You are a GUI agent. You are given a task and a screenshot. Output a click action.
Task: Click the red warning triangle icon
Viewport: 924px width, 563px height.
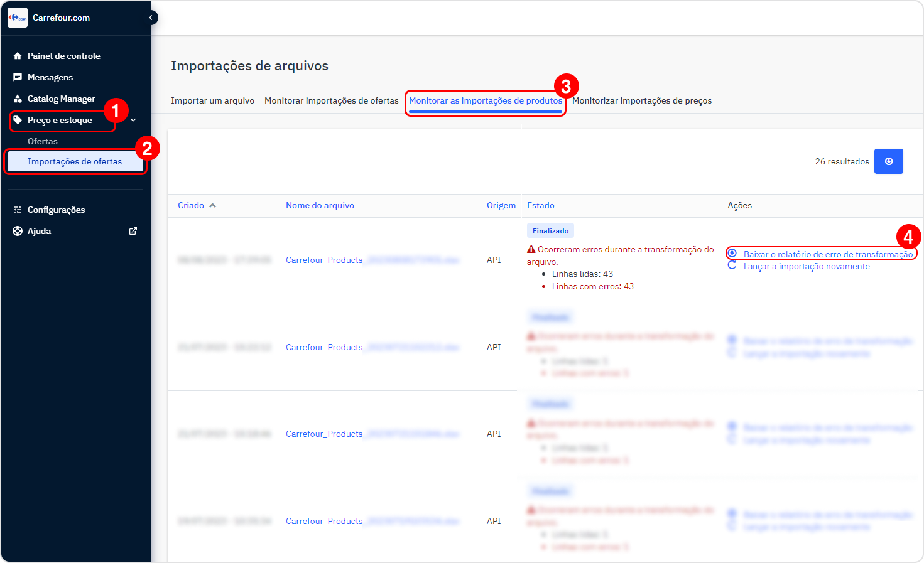[x=531, y=249]
